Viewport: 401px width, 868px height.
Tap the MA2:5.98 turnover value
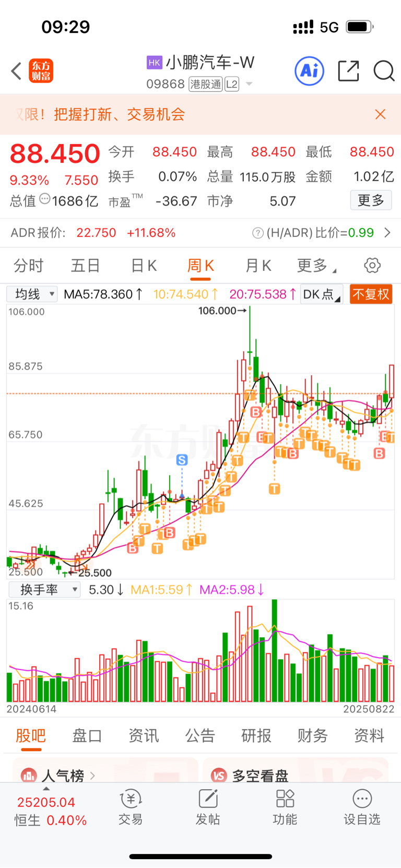tap(232, 590)
